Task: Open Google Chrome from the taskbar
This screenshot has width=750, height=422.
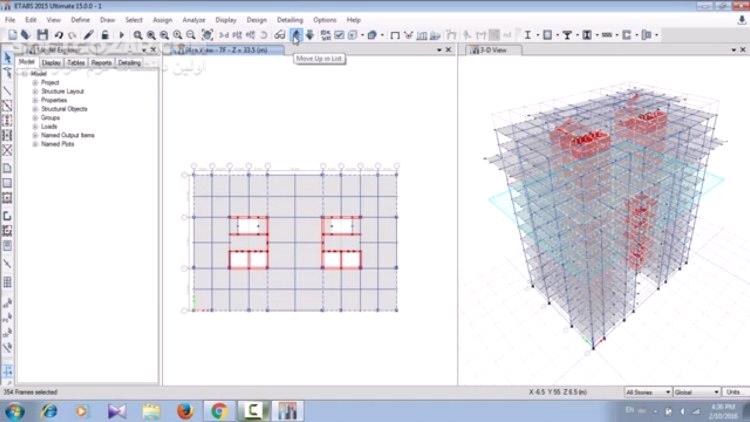Action: [x=219, y=411]
